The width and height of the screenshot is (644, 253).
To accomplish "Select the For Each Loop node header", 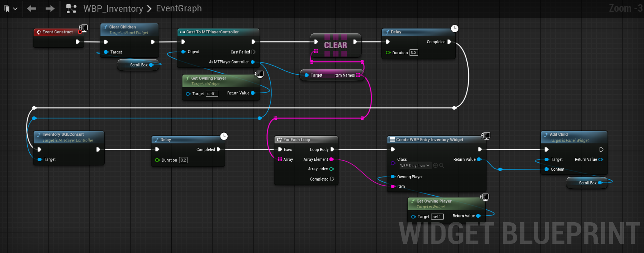I will point(306,140).
